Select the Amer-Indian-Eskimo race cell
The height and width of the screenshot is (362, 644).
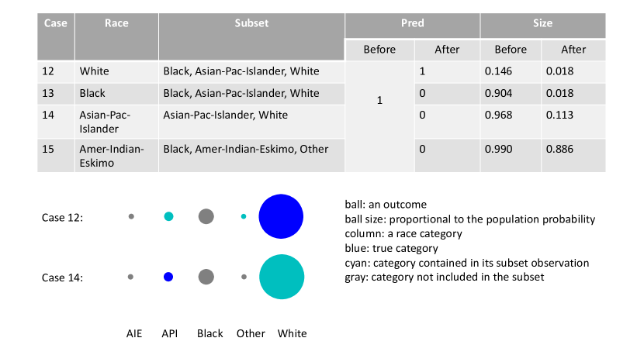(x=116, y=156)
